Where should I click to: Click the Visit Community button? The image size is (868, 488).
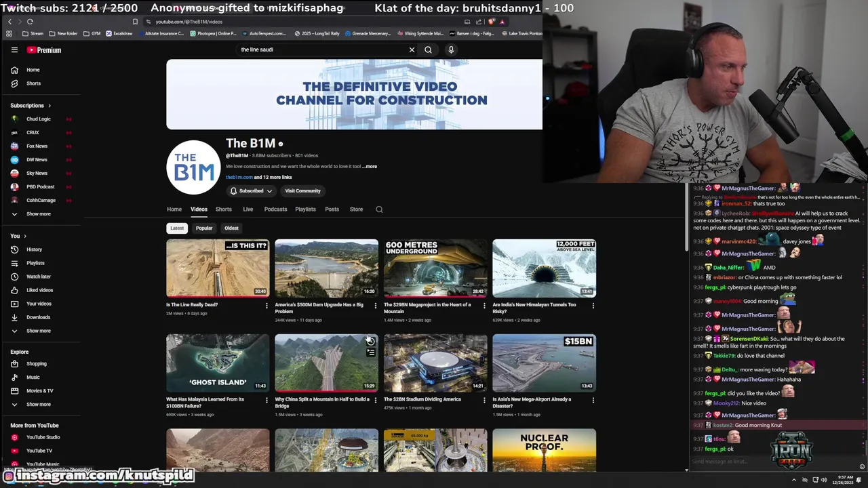[302, 190]
